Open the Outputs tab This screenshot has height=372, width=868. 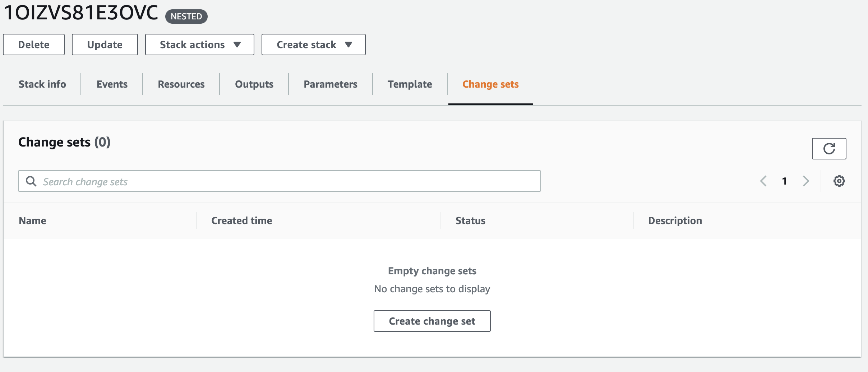click(254, 84)
